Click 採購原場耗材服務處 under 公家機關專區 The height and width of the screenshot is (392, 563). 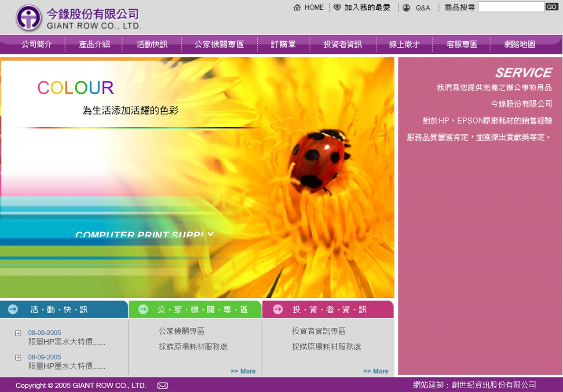(193, 347)
